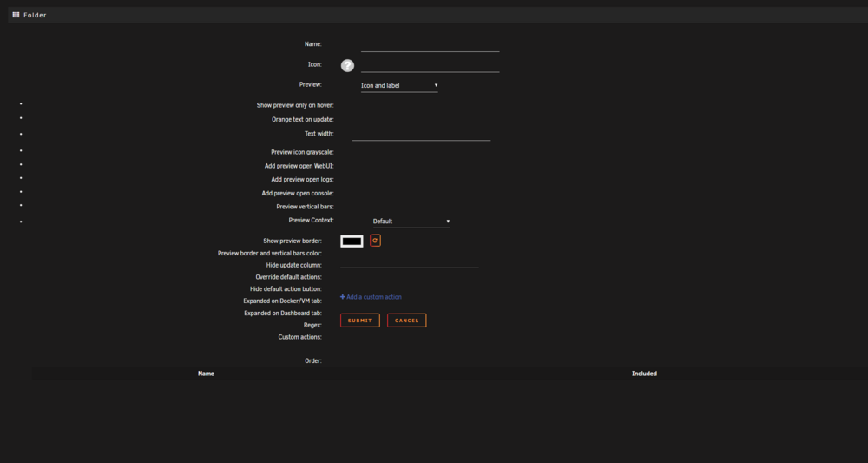Click the Show preview only on hover label
868x463 pixels.
tap(295, 105)
